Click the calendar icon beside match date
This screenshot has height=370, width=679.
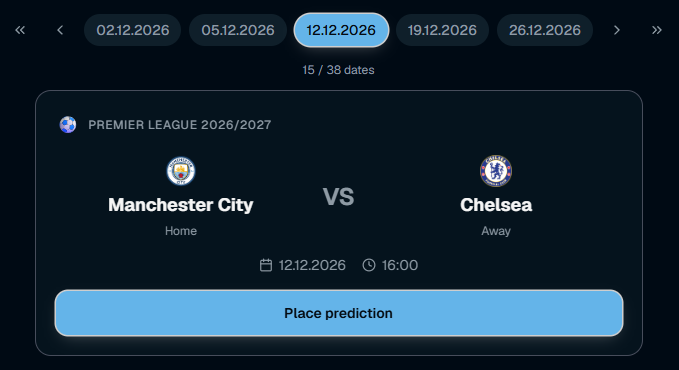(x=266, y=265)
